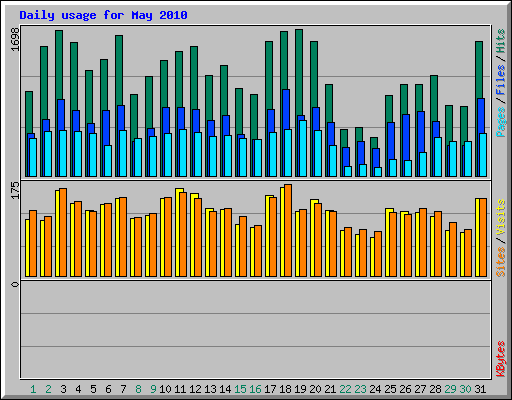Screen dimensions: 512x400
Task: Click day label "24" on the x-axis
Action: tap(375, 389)
